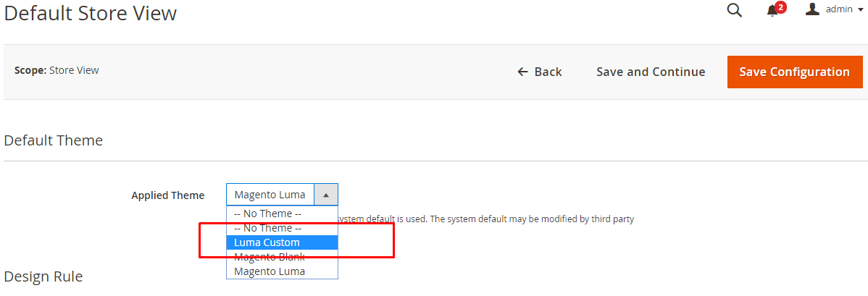Click the Applied Theme field label
This screenshot has width=868, height=296.
(168, 195)
